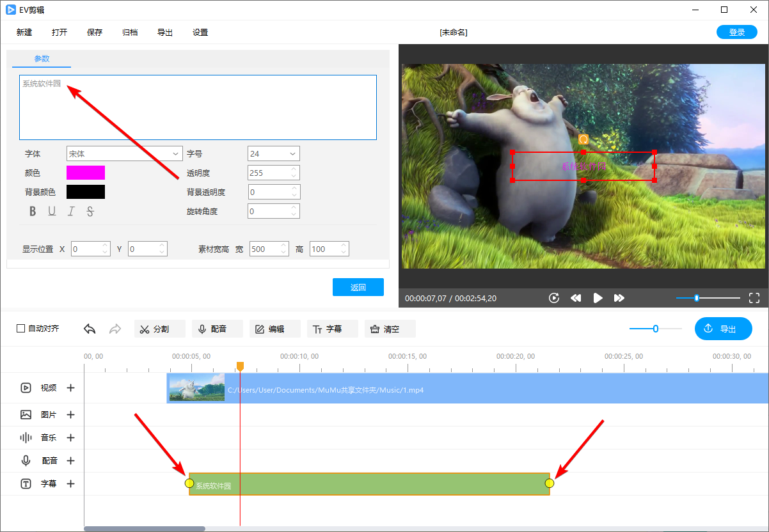Click the Y position spinner field
Viewport: 769px width, 532px height.
[147, 249]
